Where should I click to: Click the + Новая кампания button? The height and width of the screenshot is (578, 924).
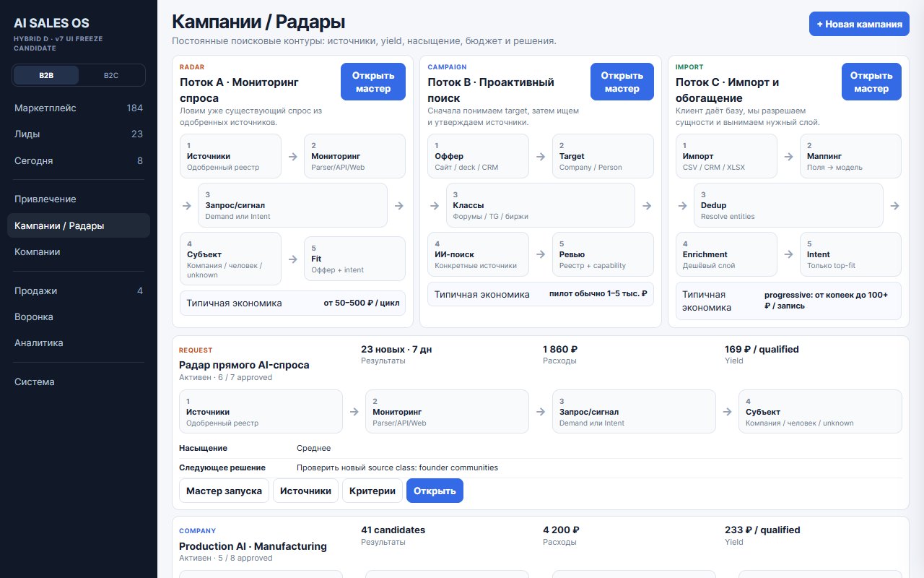point(859,24)
